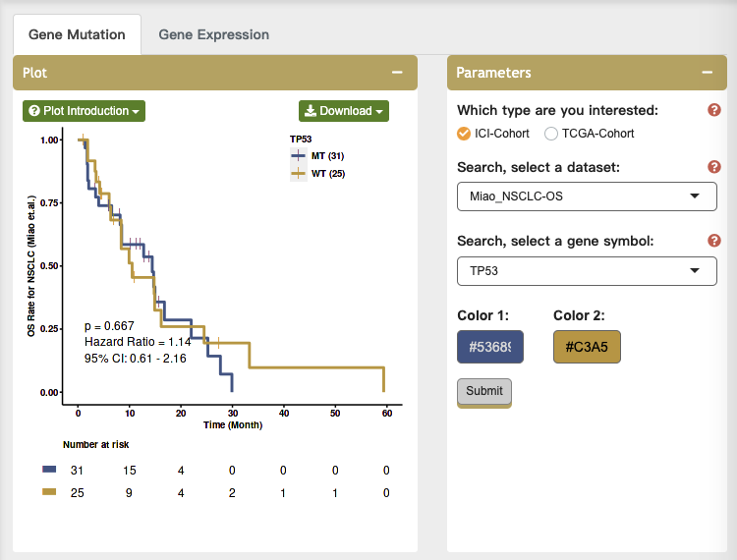Open the Download dropdown menu
This screenshot has height=560, width=737.
(344, 111)
